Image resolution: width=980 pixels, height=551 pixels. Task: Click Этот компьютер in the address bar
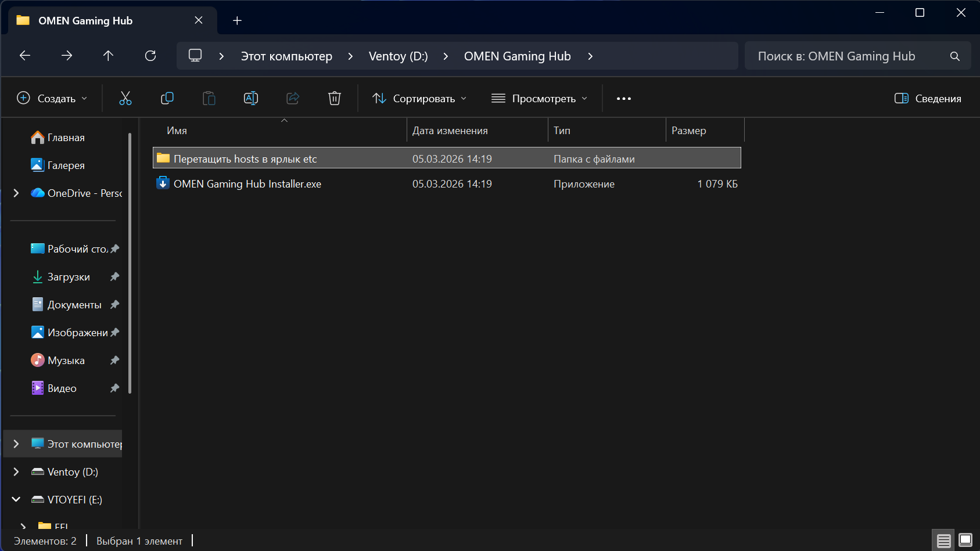pos(286,56)
